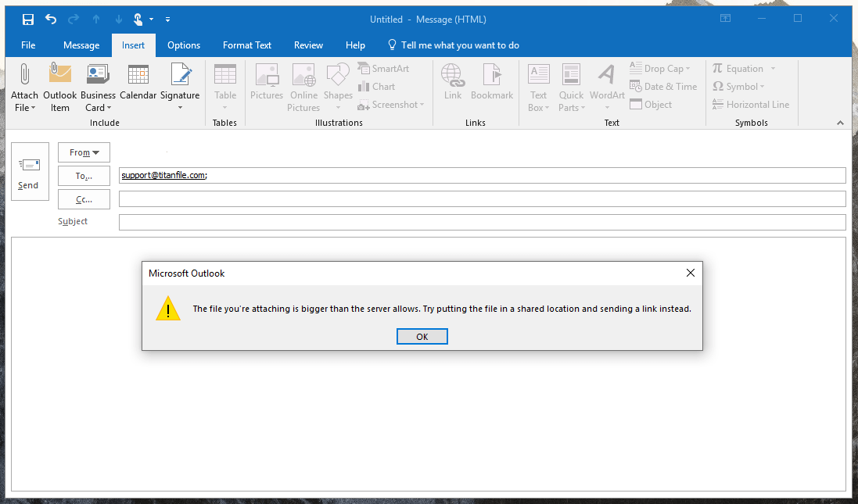Screen dimensions: 858x504
Task: Undo the last action
Action: click(x=51, y=19)
